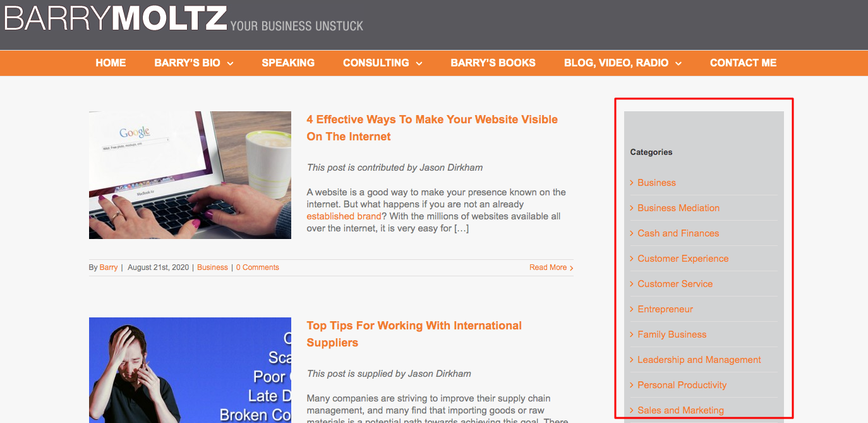The height and width of the screenshot is (423, 868).
Task: Select the Cash and Finances category
Action: click(x=678, y=233)
